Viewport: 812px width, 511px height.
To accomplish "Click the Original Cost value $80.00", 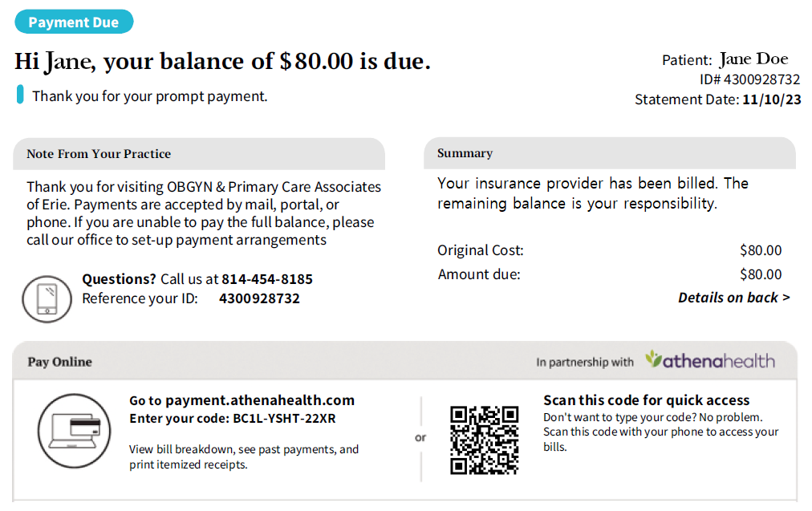I will [761, 250].
